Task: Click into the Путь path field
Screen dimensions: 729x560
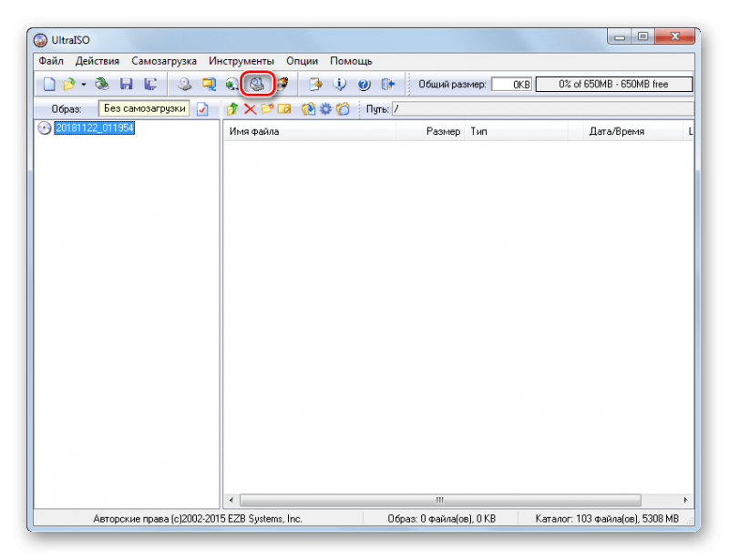Action: [x=543, y=109]
